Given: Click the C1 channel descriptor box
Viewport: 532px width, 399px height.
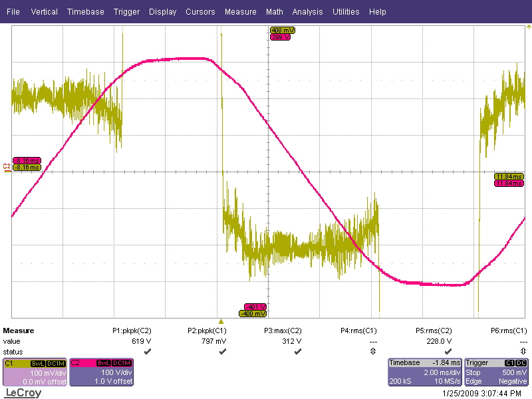Looking at the screenshot, I should pyautogui.click(x=35, y=372).
